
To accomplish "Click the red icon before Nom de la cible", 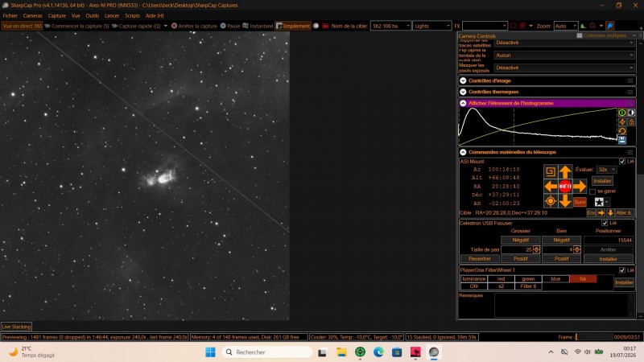I will point(325,26).
